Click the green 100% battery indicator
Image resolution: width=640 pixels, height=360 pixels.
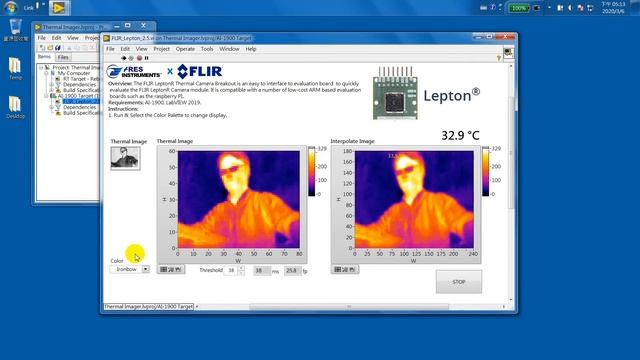[x=519, y=8]
